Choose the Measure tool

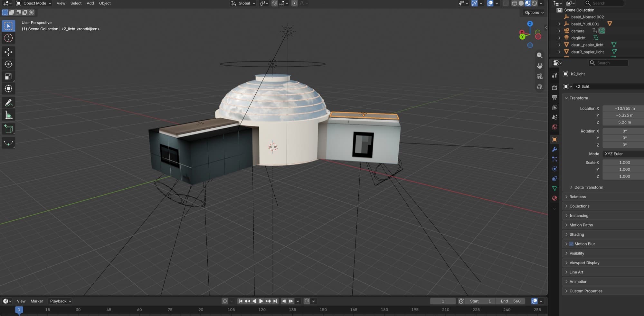coord(8,115)
